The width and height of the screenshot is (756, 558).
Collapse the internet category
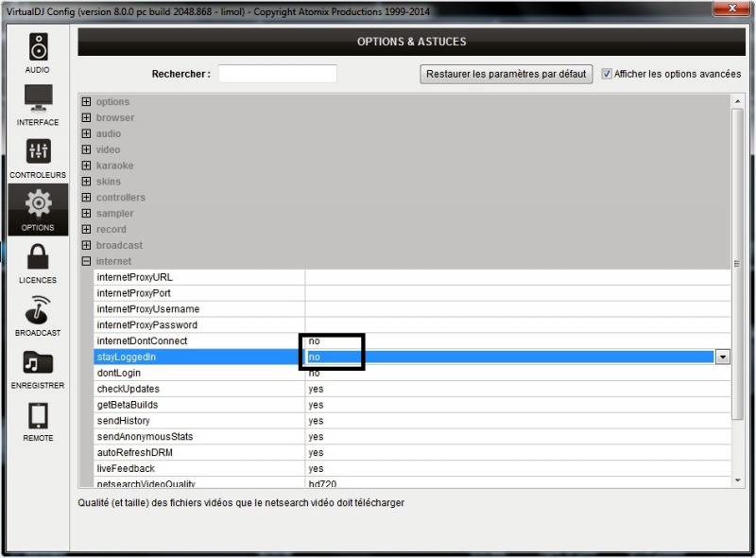86,261
